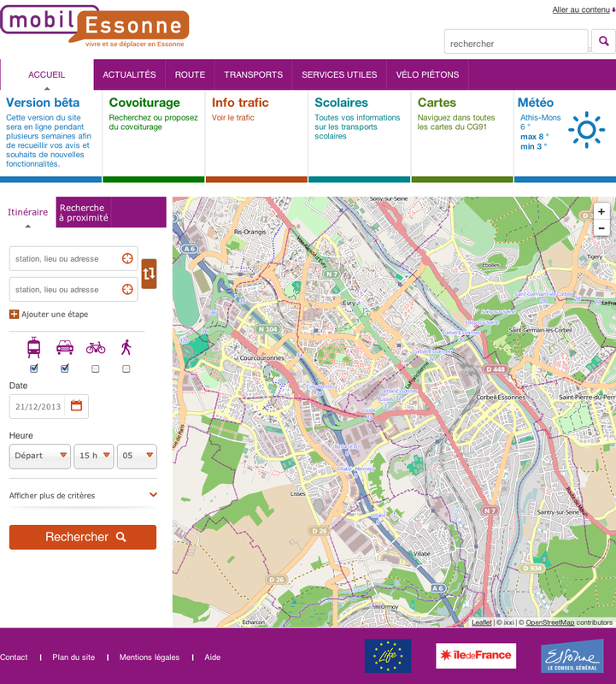Click the search magnifier icon at top
Viewport: 616px width, 684px height.
tap(603, 41)
